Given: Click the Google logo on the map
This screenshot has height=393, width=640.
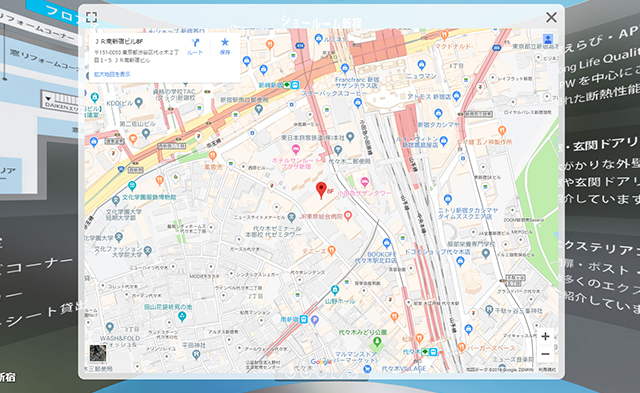Looking at the screenshot, I should [321, 362].
